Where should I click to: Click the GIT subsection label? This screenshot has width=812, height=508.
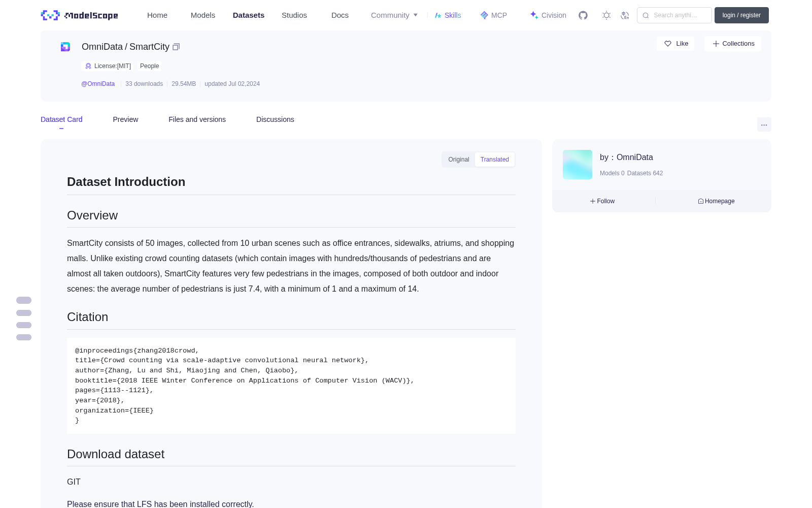pos(74,482)
